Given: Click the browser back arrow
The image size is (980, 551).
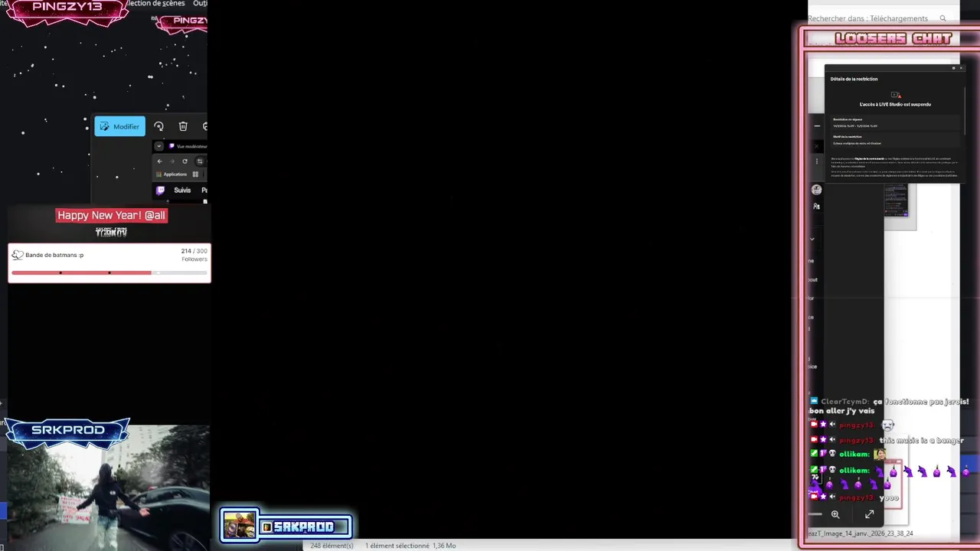Looking at the screenshot, I should (x=159, y=161).
